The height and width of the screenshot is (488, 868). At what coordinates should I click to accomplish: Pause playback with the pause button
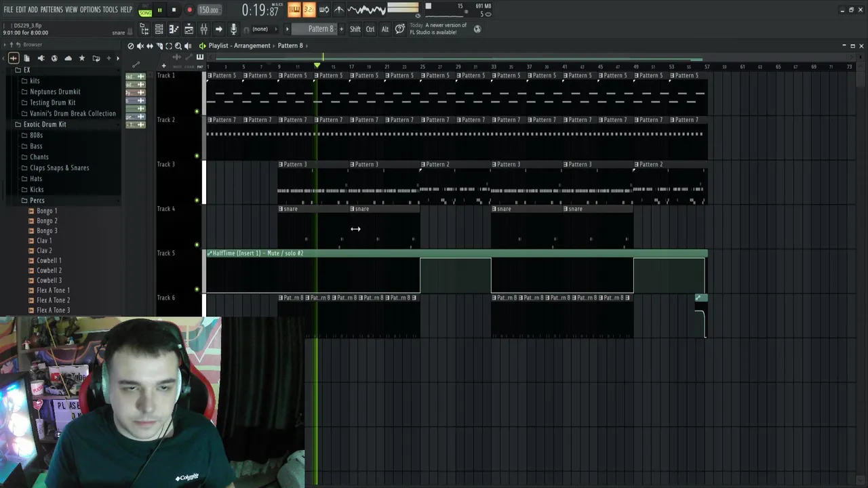click(x=159, y=10)
